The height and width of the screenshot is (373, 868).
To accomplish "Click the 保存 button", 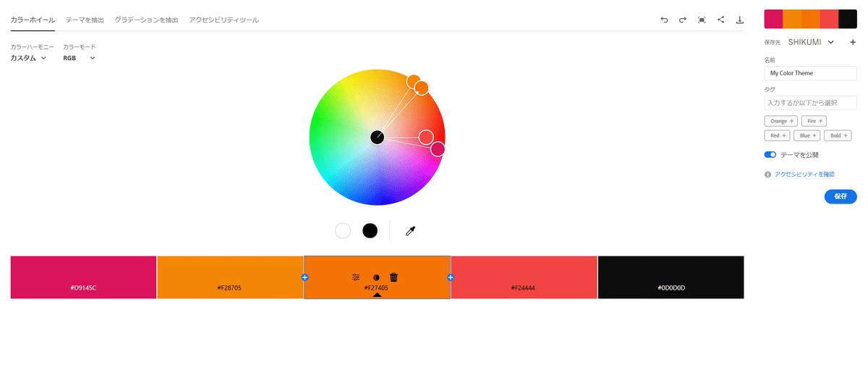I will point(841,196).
